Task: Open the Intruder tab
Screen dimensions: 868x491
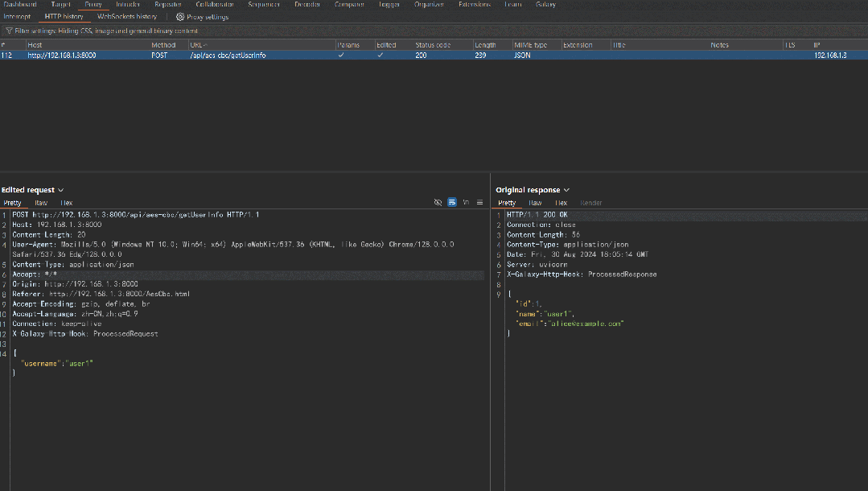Action: click(x=128, y=4)
